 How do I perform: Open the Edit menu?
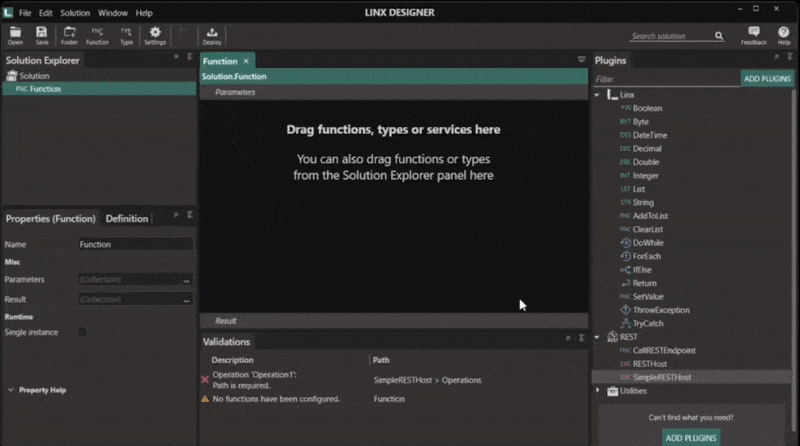tap(45, 13)
